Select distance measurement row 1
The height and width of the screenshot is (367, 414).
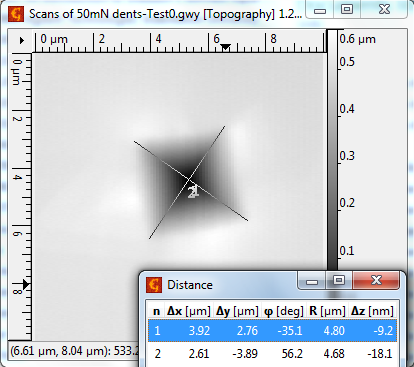click(x=272, y=331)
